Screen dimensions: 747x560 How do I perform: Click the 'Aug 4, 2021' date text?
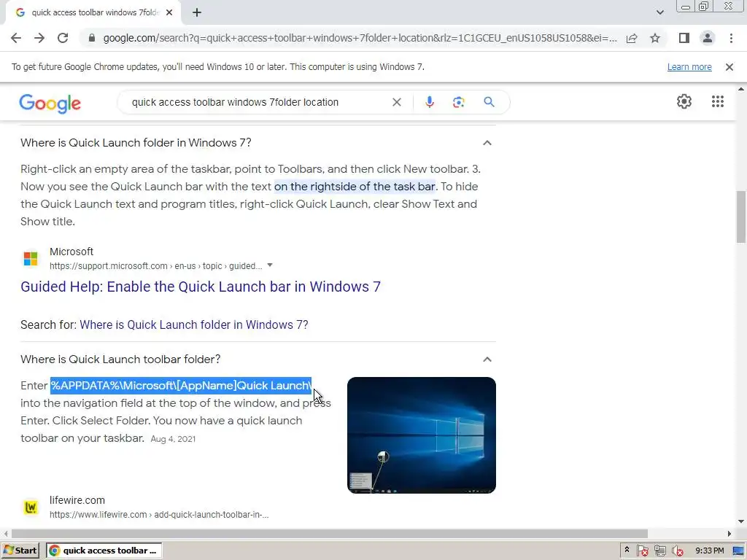pos(173,439)
